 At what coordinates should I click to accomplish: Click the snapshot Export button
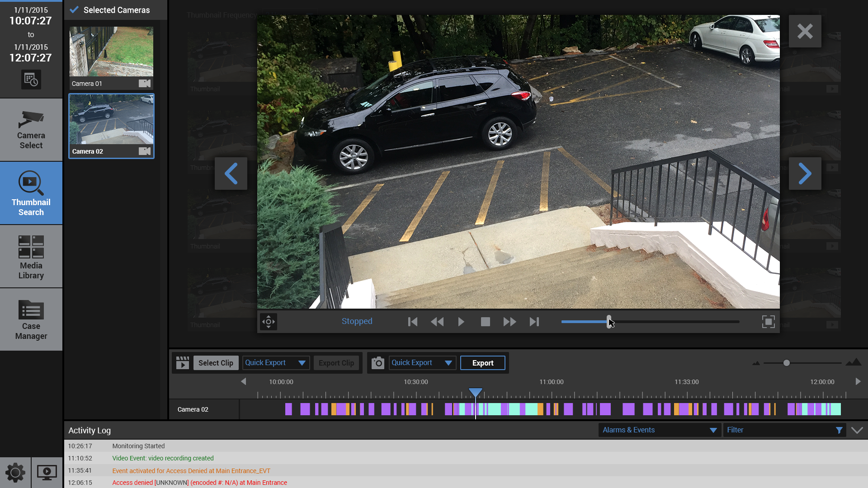coord(482,363)
